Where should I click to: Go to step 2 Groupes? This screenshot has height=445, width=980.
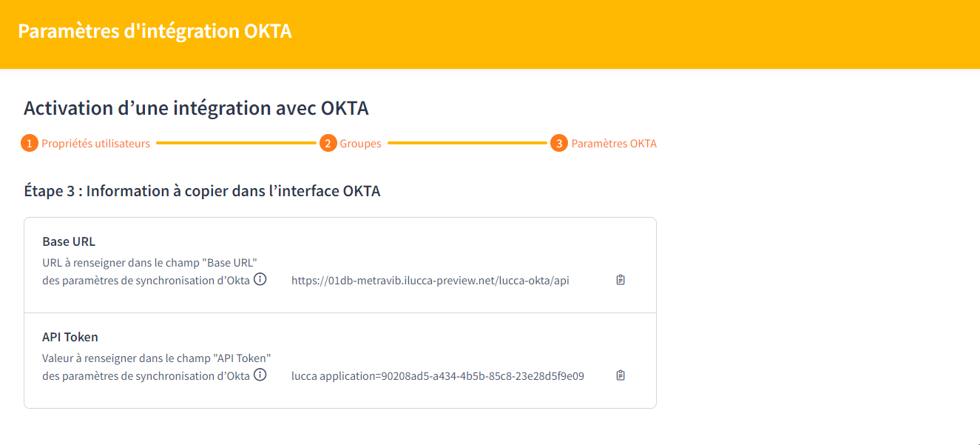(351, 144)
